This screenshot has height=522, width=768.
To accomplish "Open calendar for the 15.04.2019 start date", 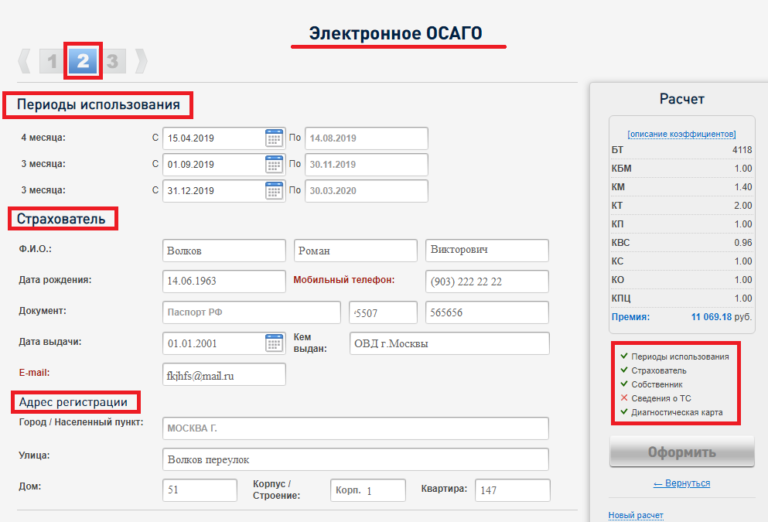I will [274, 138].
